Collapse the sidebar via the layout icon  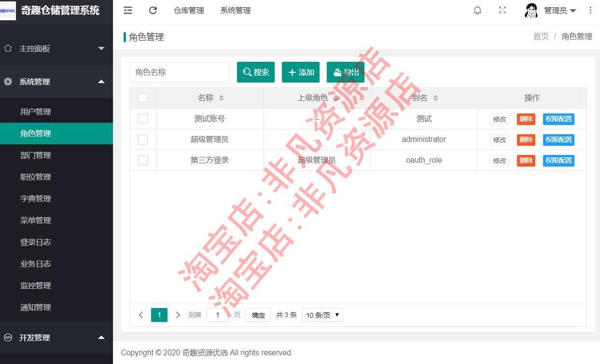pos(128,10)
